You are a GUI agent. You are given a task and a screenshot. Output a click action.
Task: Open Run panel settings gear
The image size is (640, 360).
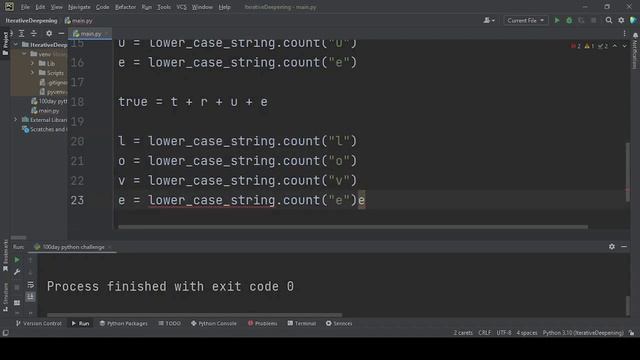611,247
